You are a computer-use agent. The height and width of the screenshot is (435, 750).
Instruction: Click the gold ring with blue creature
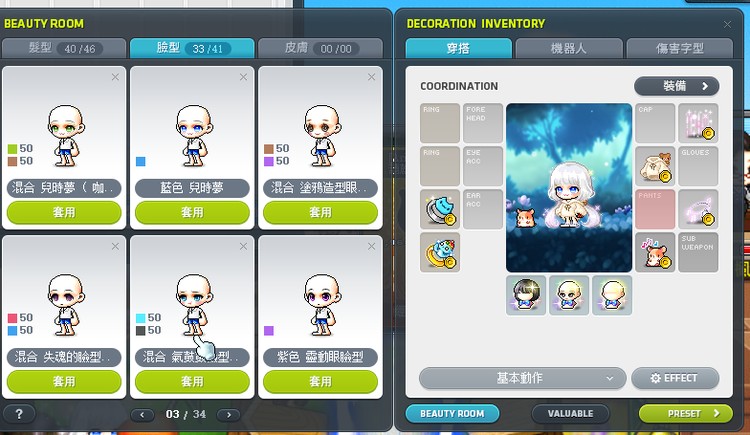pos(440,252)
